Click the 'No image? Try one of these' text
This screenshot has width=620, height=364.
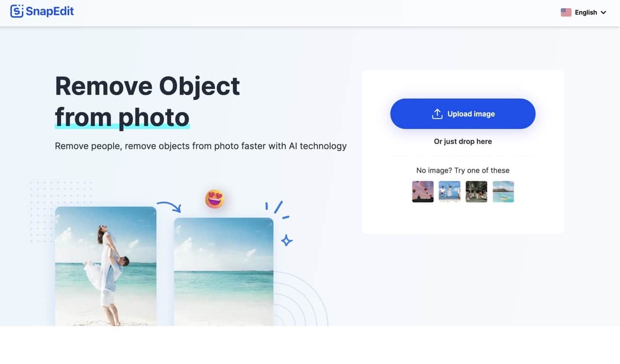[463, 170]
